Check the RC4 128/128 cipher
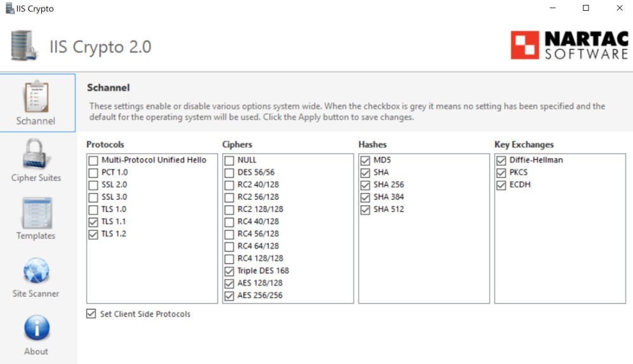The height and width of the screenshot is (364, 633). (229, 259)
